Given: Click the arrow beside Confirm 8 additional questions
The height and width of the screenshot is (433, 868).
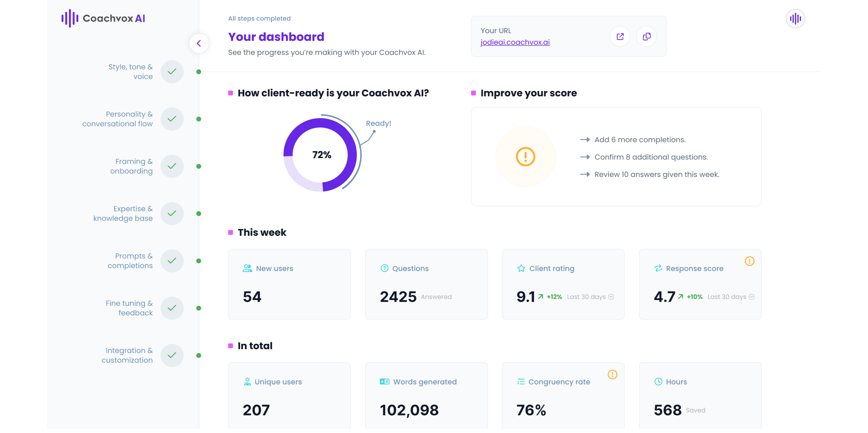Looking at the screenshot, I should point(585,157).
